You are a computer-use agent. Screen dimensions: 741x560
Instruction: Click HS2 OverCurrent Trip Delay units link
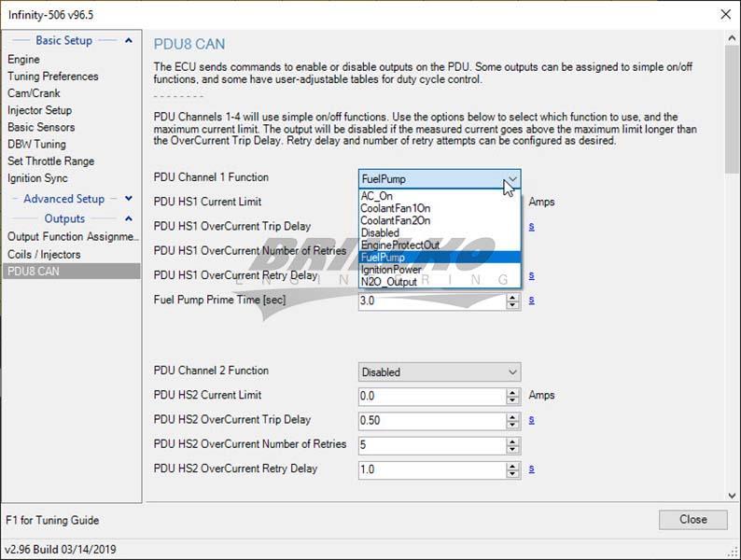(x=532, y=420)
